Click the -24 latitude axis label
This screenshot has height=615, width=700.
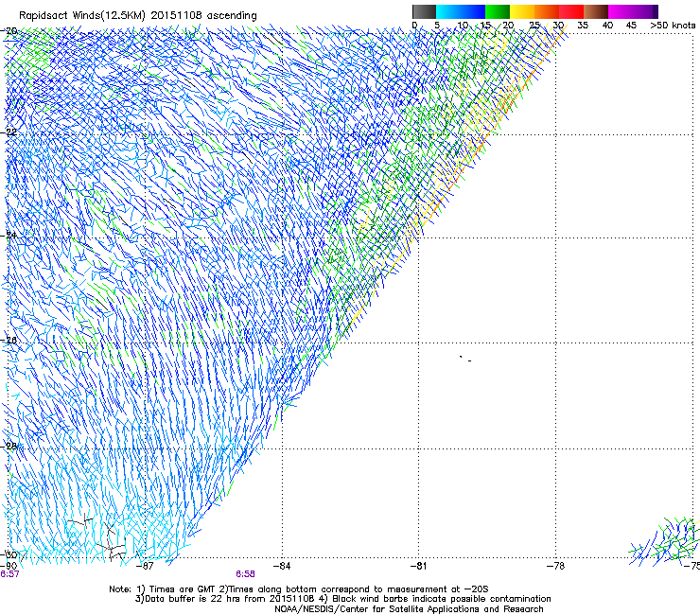(9, 236)
